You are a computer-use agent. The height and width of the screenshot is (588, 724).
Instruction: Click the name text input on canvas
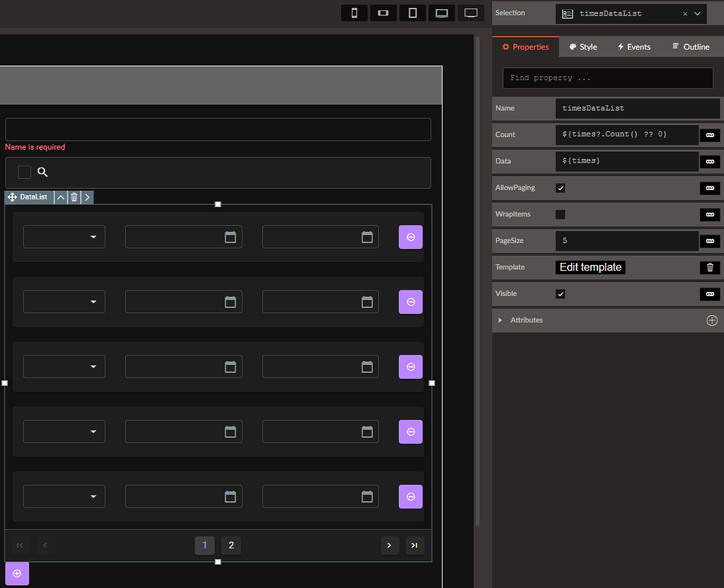click(218, 129)
